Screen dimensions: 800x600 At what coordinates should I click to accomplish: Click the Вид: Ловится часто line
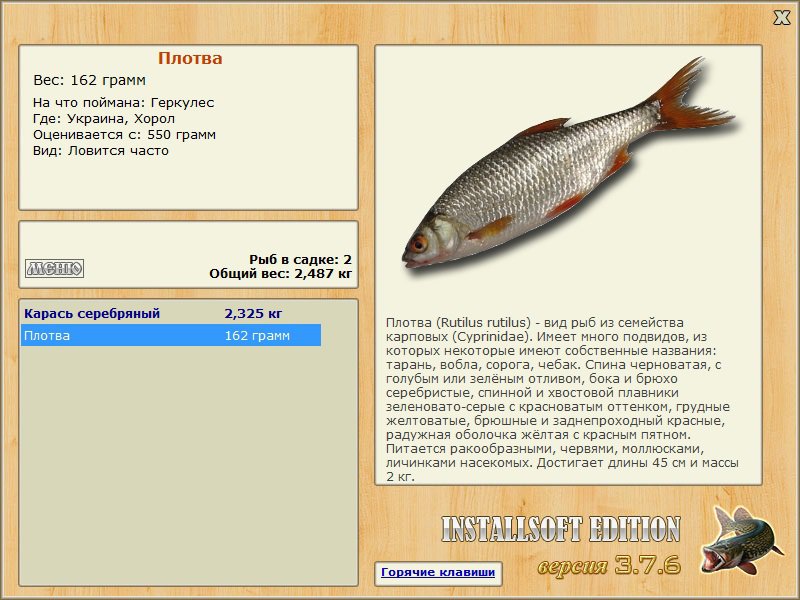point(101,151)
